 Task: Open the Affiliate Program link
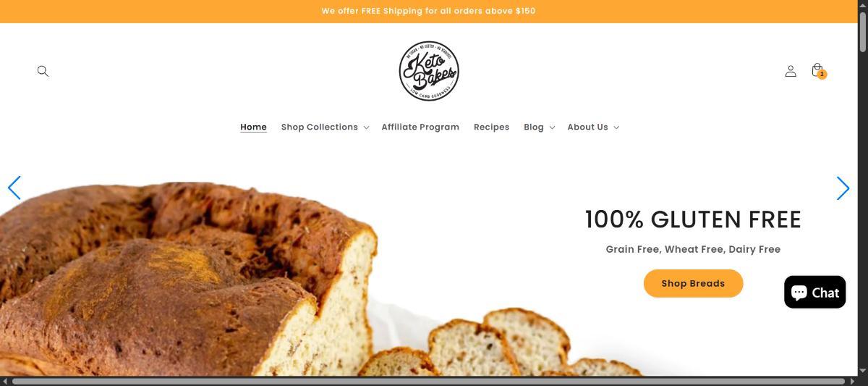pos(420,127)
